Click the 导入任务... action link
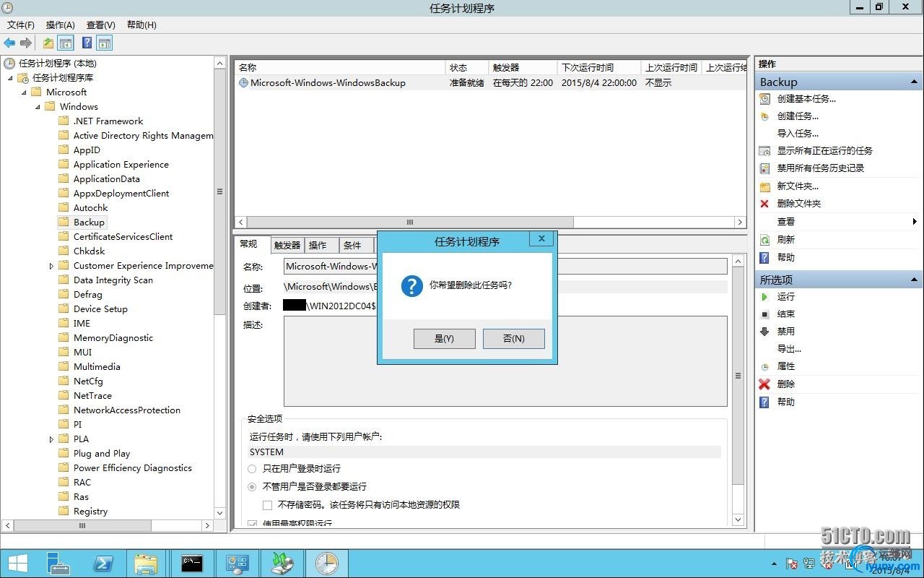Viewport: 924px width, 578px height. [x=798, y=134]
